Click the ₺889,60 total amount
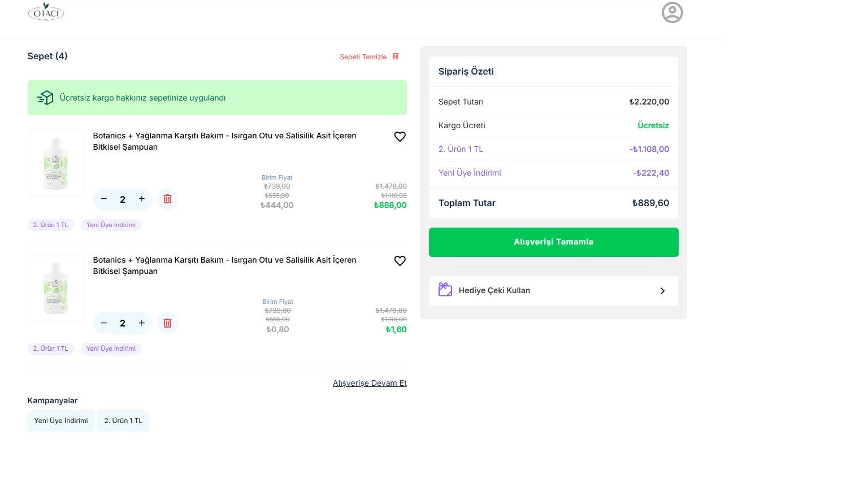This screenshot has height=488, width=868. click(x=650, y=203)
